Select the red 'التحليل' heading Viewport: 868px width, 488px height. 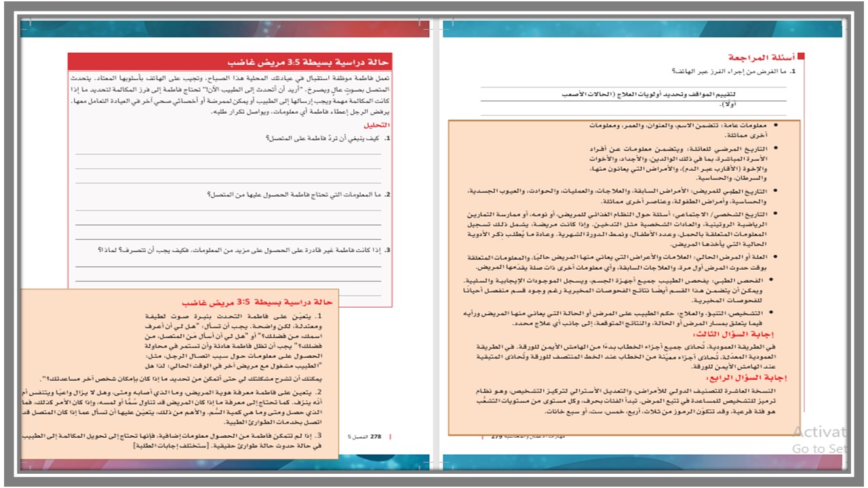coord(376,125)
